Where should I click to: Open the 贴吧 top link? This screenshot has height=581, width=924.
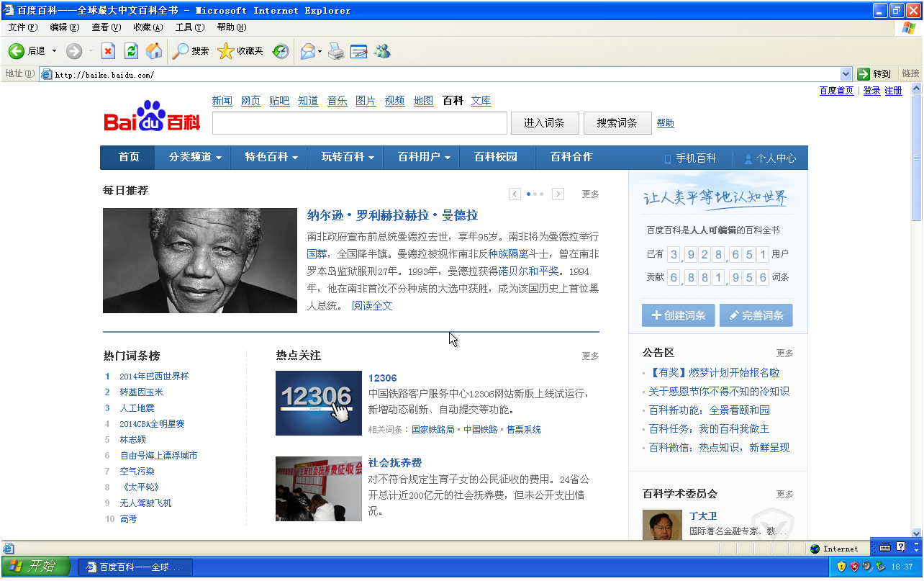click(279, 101)
